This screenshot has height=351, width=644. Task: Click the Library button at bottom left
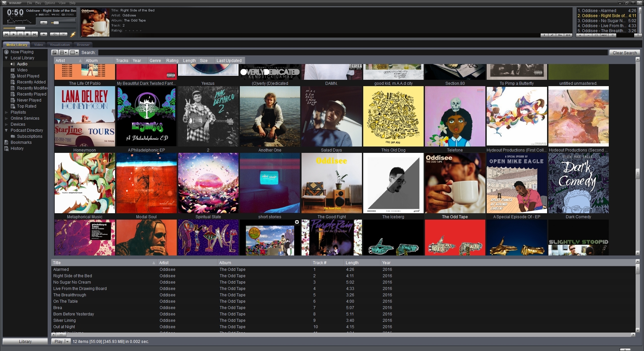[x=25, y=342]
